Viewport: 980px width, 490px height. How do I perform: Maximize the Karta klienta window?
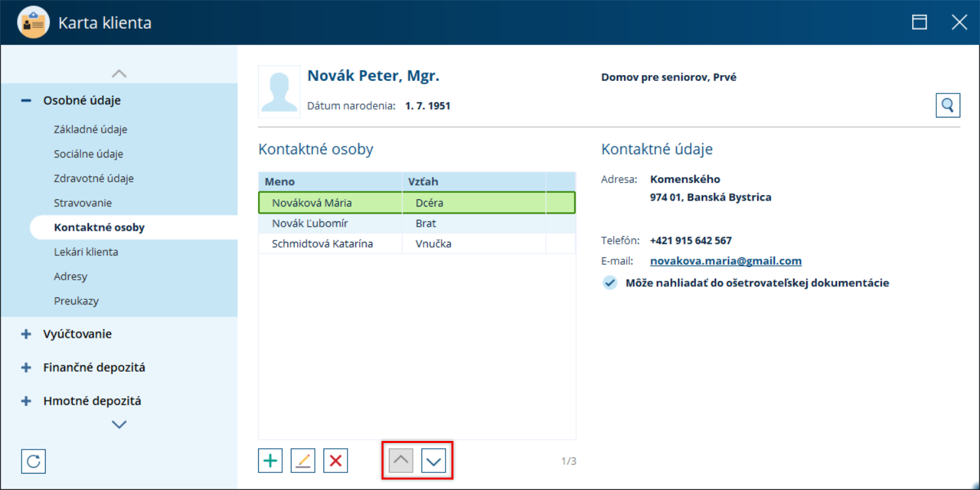[x=920, y=22]
